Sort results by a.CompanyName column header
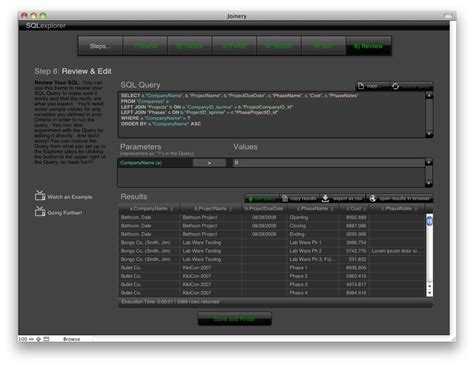474x366 pixels. click(149, 209)
